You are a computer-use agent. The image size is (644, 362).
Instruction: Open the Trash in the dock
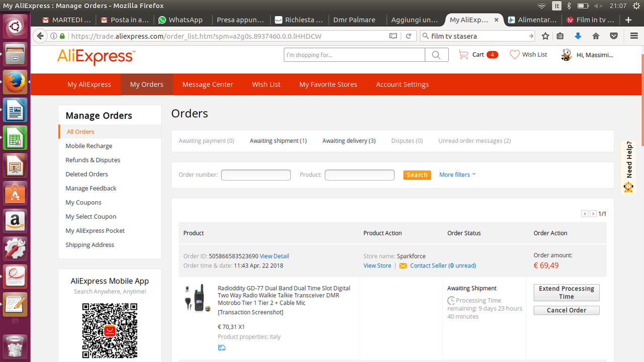15,347
